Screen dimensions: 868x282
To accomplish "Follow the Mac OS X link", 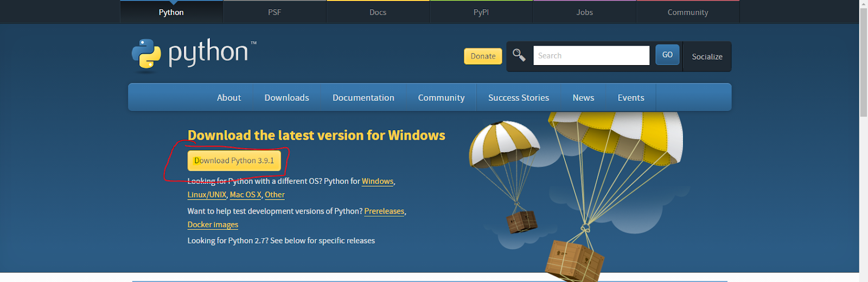I will coord(245,195).
